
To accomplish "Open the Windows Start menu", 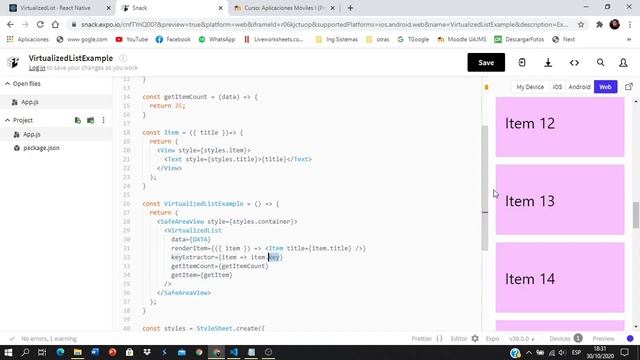I will (x=8, y=352).
